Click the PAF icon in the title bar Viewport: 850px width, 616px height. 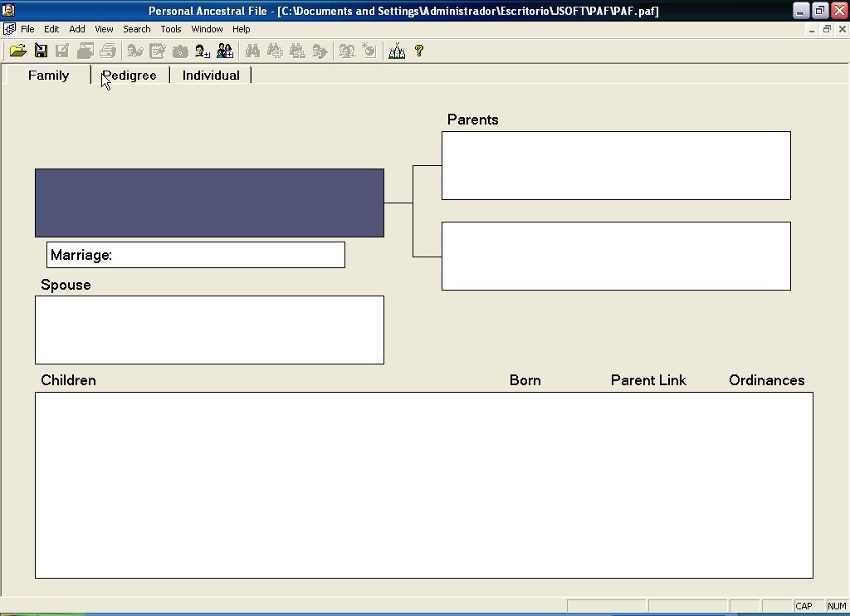[x=8, y=10]
